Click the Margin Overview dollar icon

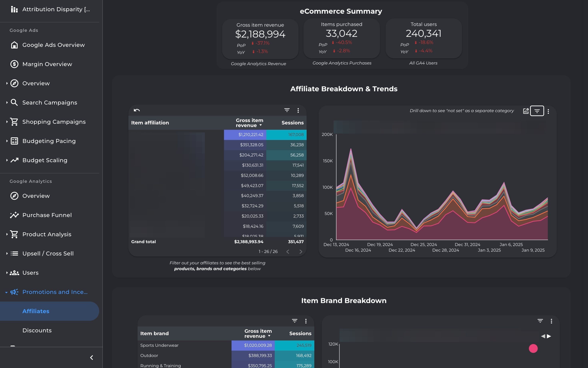(x=14, y=64)
